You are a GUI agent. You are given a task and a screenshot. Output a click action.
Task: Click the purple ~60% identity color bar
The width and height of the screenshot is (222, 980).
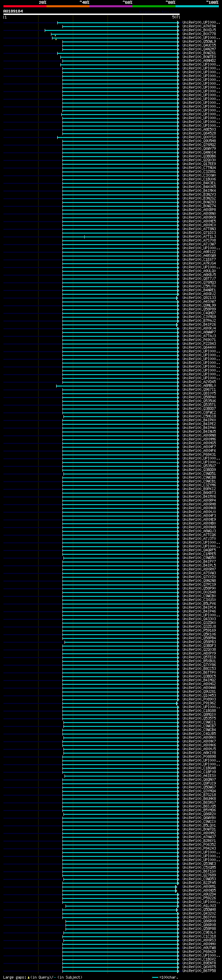click(x=111, y=6)
